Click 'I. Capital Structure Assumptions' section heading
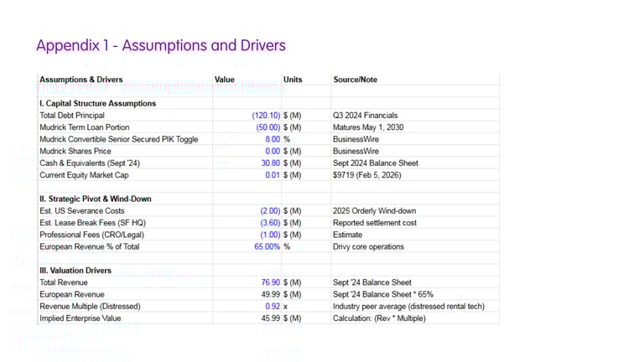Screen dimensions: 644x362 98,103
